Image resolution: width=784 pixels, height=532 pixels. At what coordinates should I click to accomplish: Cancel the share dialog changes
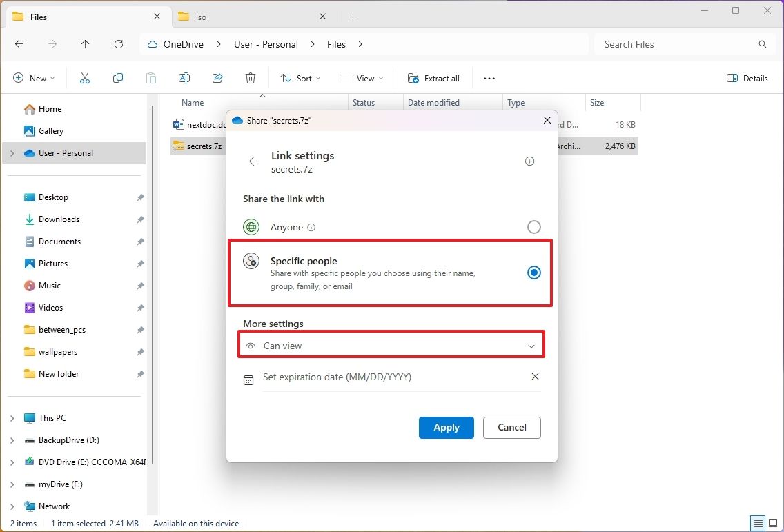click(x=511, y=427)
